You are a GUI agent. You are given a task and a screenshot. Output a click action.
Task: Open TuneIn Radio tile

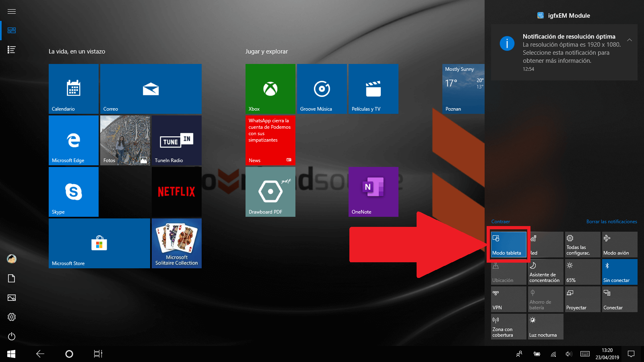click(177, 140)
